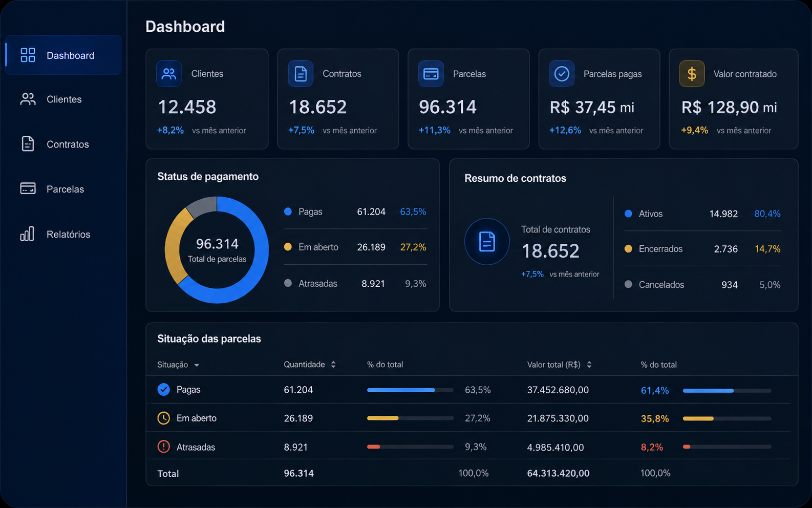
Task: Click the clock icon in the Em aberto row
Action: (163, 418)
